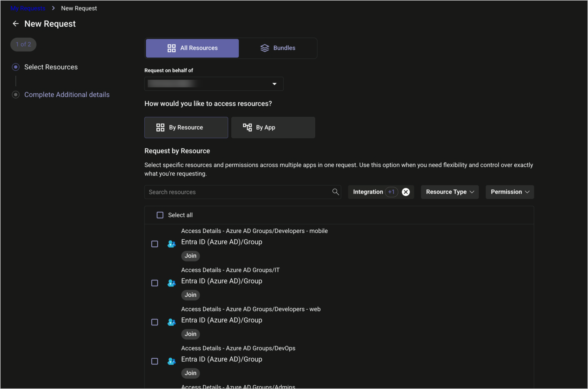Click group icon for Developers - mobile resource
Viewport: 588px width, 389px height.
(171, 244)
